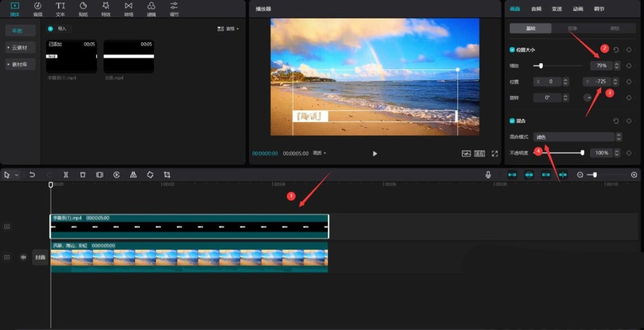Image resolution: width=644 pixels, height=330 pixels.
Task: Mute the main video track audio
Action: 23,257
